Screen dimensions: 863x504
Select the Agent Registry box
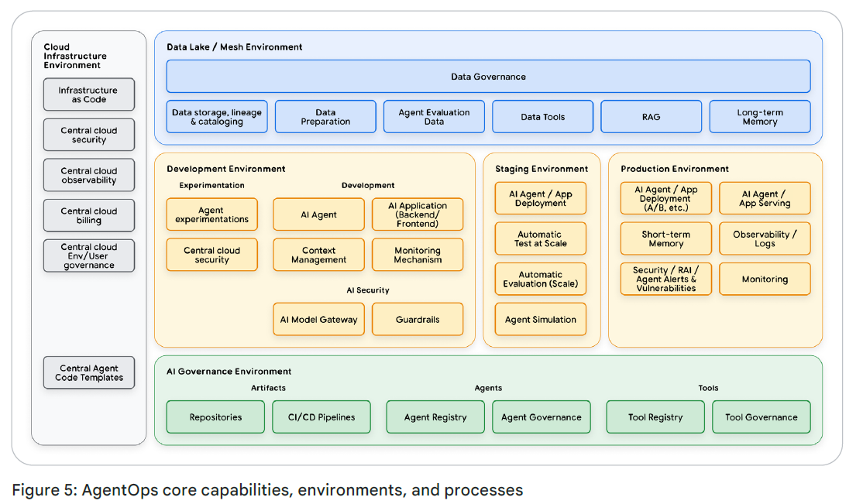pyautogui.click(x=435, y=417)
